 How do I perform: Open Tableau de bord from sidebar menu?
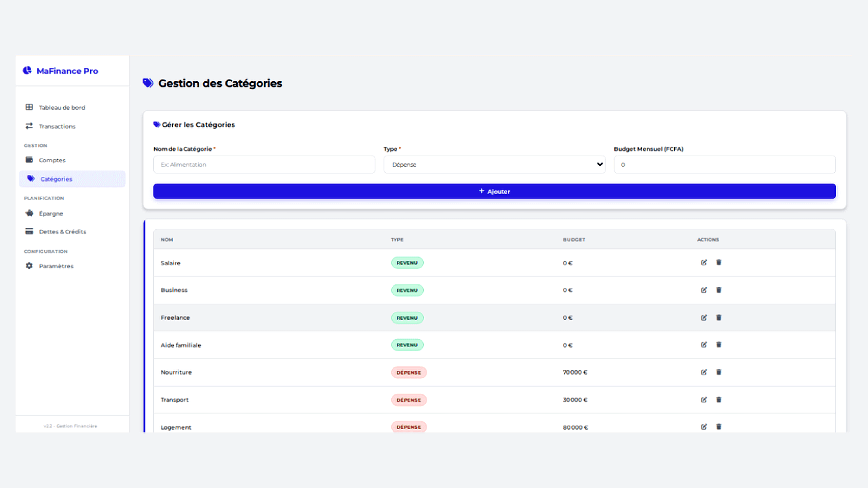click(62, 107)
